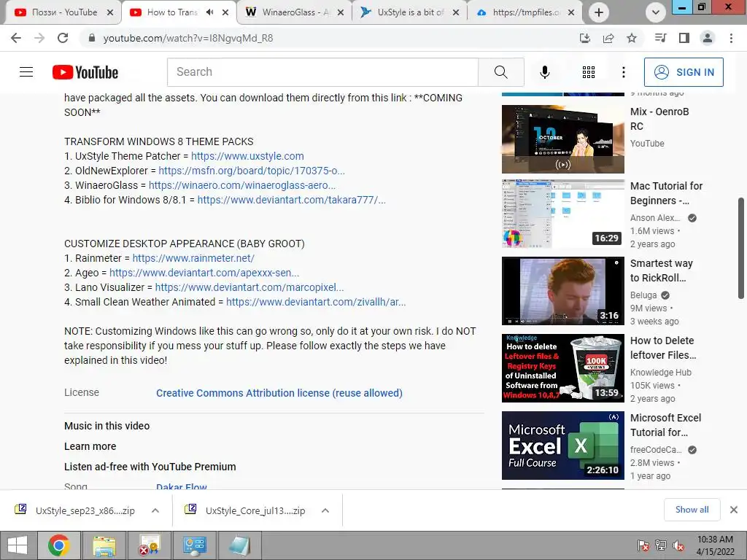Open the YouTube hamburger guide menu
The height and width of the screenshot is (560, 747).
click(26, 72)
